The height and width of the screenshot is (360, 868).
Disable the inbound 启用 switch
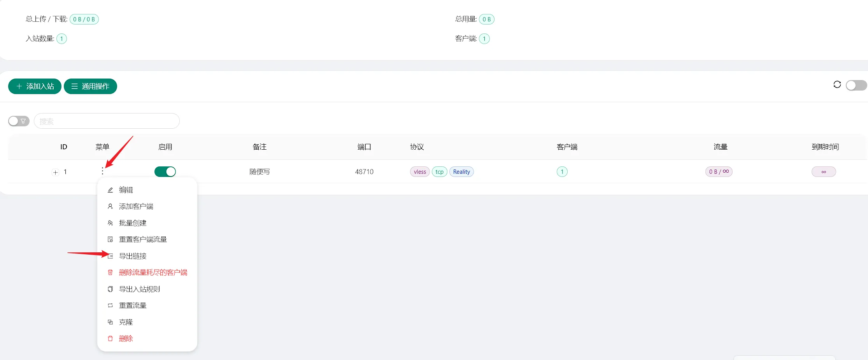[x=165, y=171]
